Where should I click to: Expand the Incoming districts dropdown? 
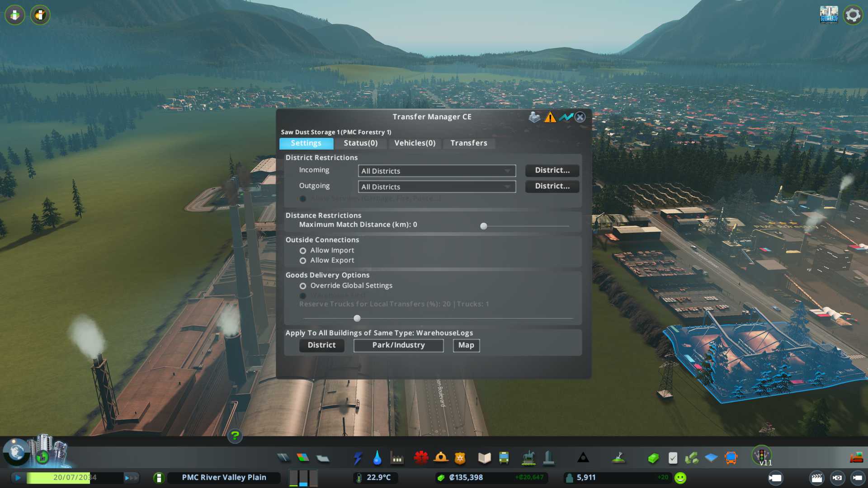point(437,171)
